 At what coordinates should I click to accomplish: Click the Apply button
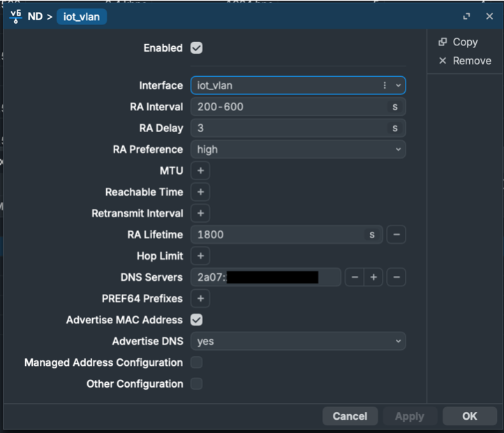(410, 416)
